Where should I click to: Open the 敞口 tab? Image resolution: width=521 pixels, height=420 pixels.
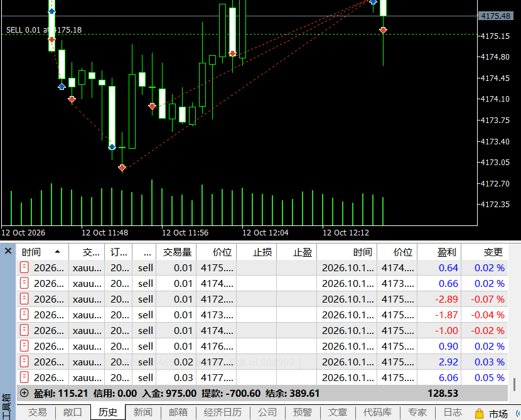73,412
